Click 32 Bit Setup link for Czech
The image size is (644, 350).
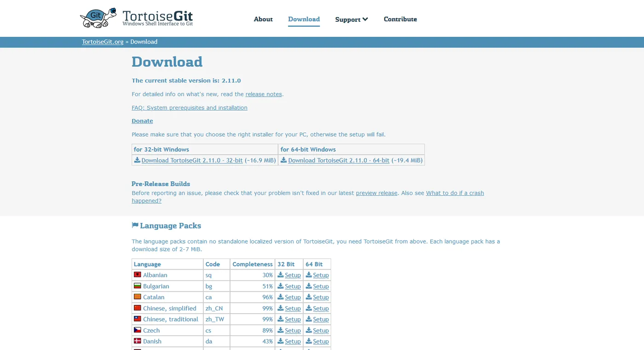click(293, 330)
